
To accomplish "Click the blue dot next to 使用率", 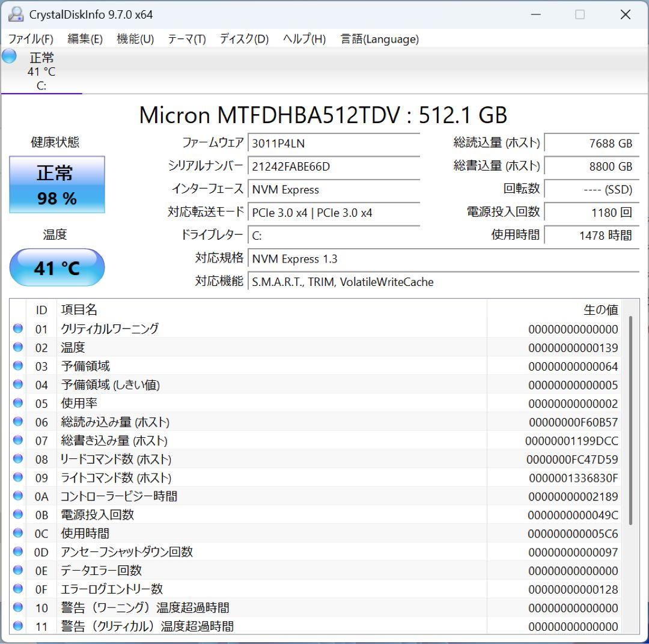I will [x=17, y=403].
